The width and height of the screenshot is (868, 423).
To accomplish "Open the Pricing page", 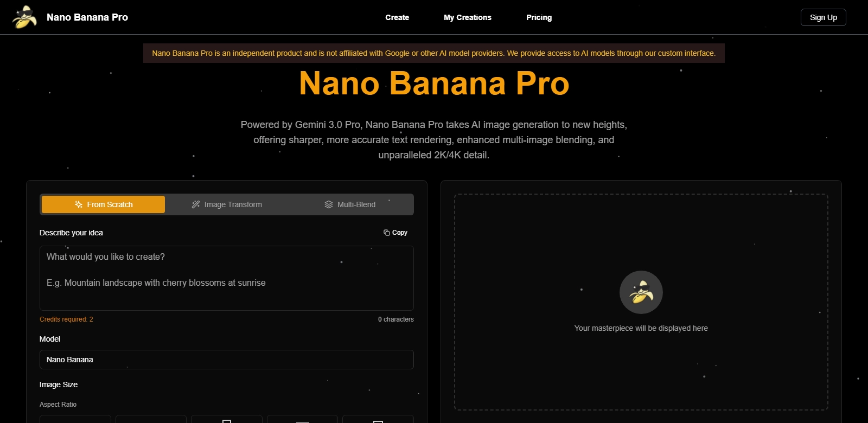I will click(x=539, y=17).
